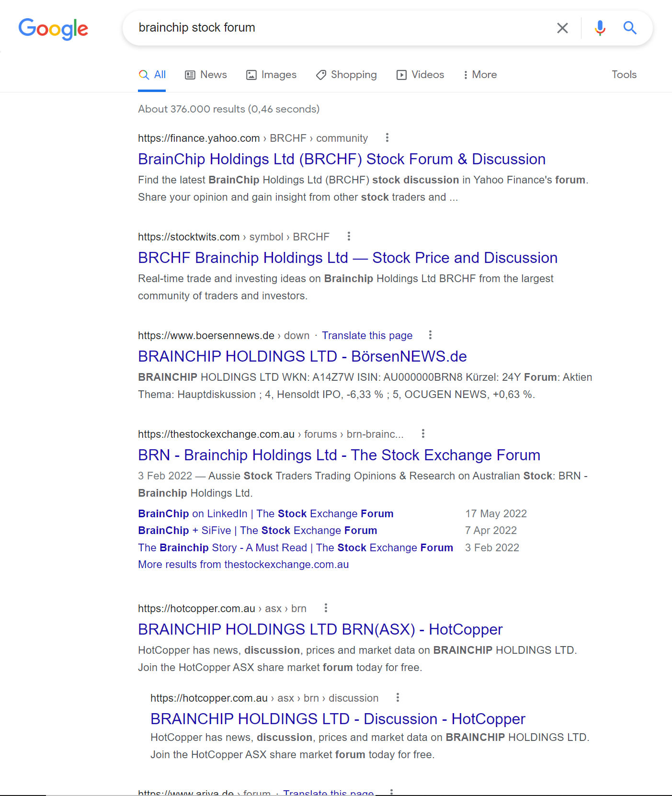Open three-dot menu for hotcopper asx brn result
Screen dimensions: 672x796
pos(326,608)
